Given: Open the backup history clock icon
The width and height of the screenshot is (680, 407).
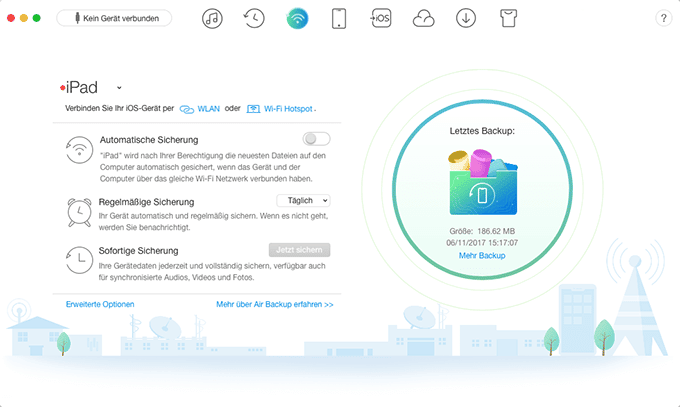Looking at the screenshot, I should point(254,19).
